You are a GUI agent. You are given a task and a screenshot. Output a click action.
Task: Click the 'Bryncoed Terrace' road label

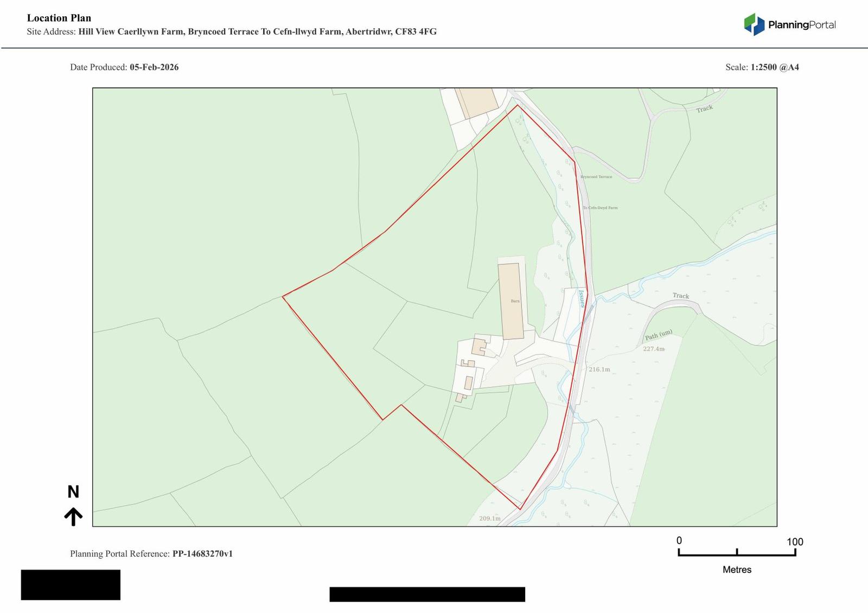pyautogui.click(x=596, y=177)
